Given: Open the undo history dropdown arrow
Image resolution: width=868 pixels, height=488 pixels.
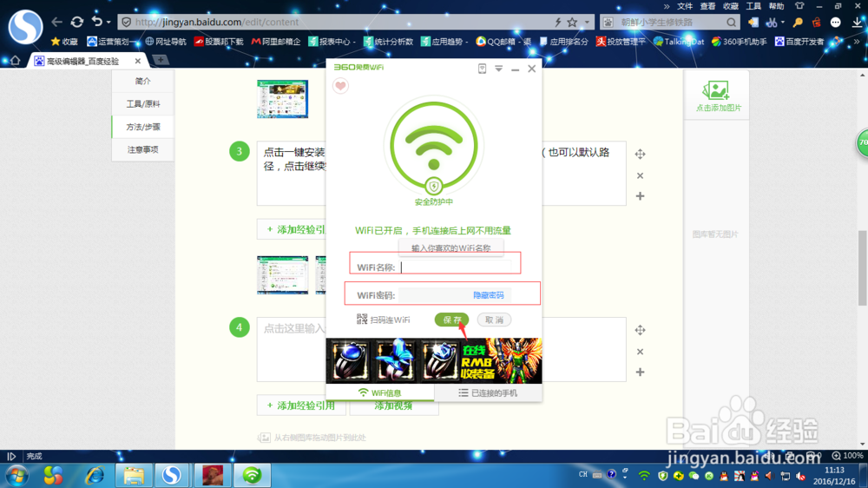Looking at the screenshot, I should tap(108, 23).
